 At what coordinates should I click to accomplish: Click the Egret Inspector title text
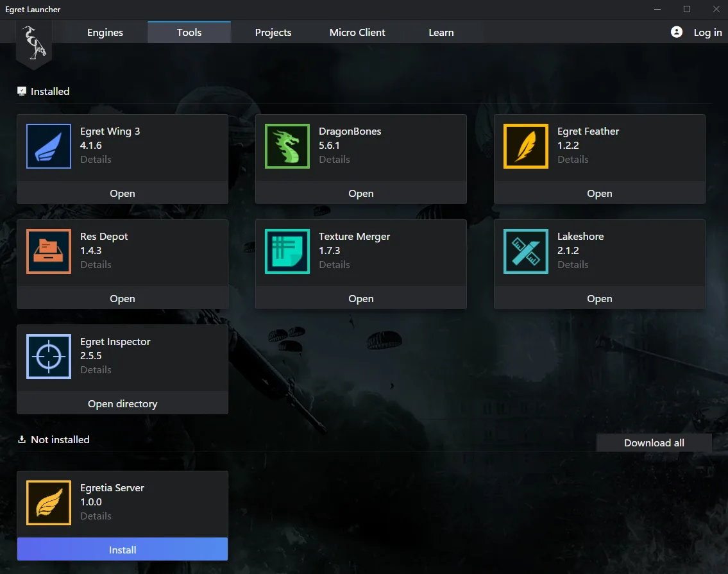pyautogui.click(x=115, y=342)
